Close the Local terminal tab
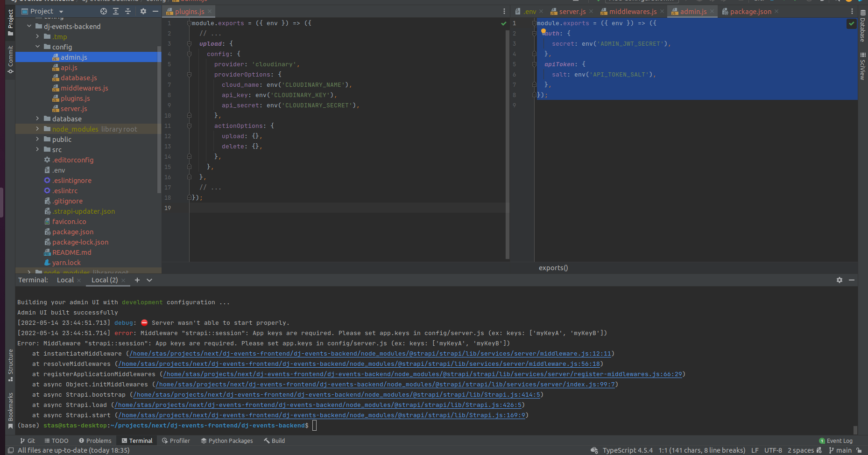This screenshot has width=868, height=455. click(x=79, y=280)
